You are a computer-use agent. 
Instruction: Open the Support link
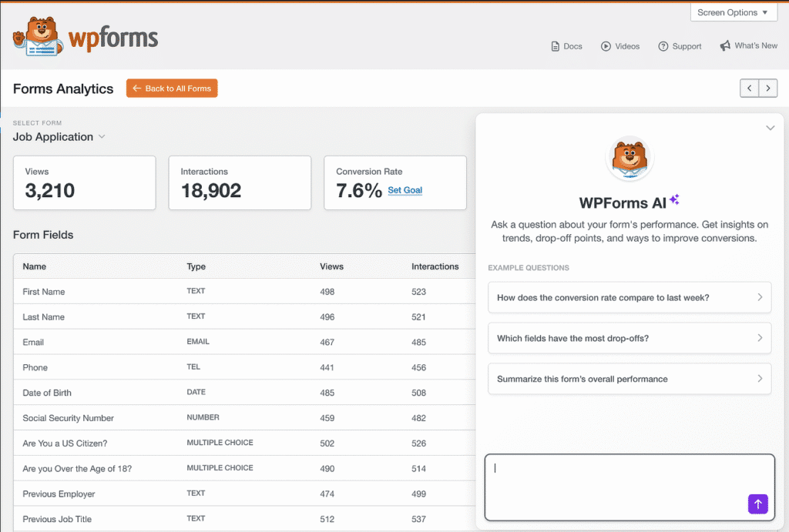(680, 46)
